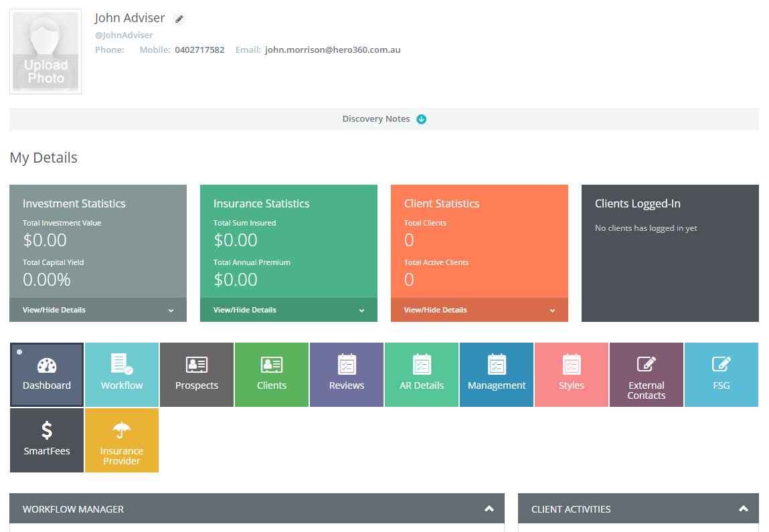The width and height of the screenshot is (769, 532).
Task: Open the Clients section
Action: [x=271, y=373]
